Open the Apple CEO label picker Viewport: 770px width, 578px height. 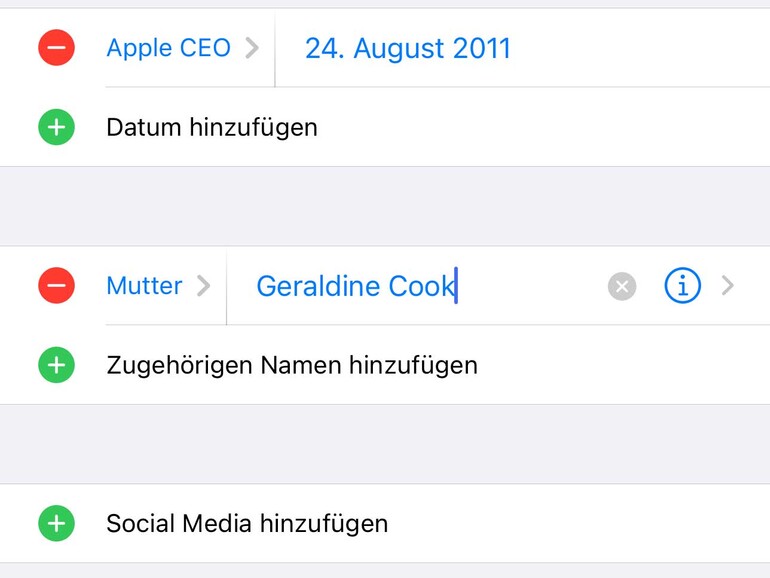tap(168, 47)
